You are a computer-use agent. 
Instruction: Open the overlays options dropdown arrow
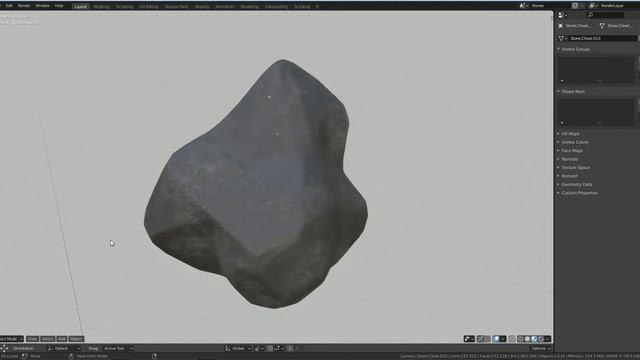(503, 339)
